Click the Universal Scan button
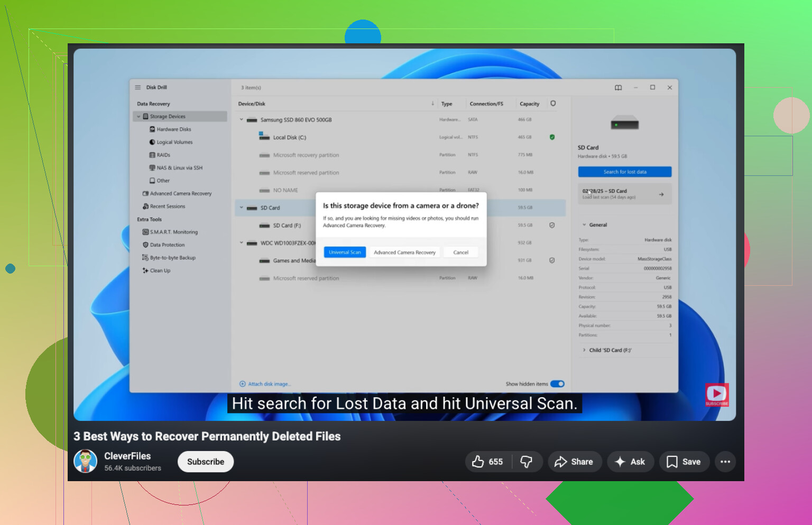 [x=345, y=252]
